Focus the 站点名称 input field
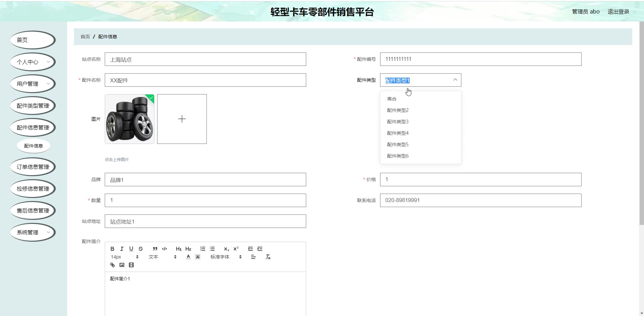Image resolution: width=644 pixels, height=316 pixels. click(205, 59)
